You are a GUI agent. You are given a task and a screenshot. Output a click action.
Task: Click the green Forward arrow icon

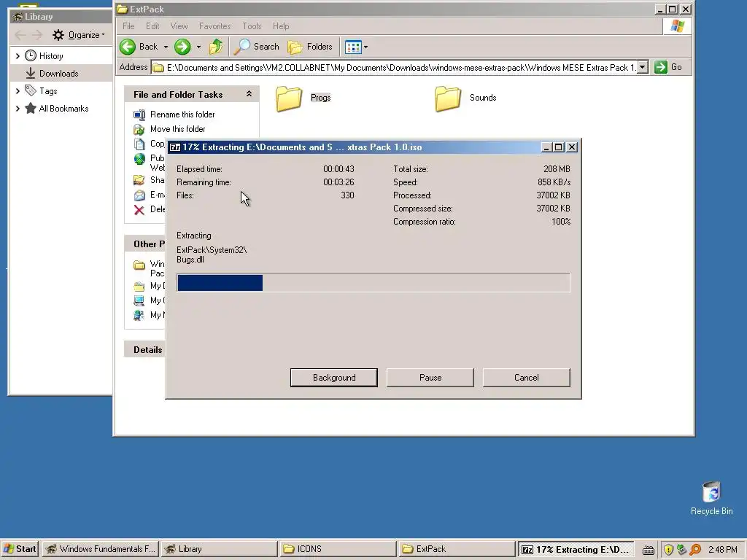point(182,47)
